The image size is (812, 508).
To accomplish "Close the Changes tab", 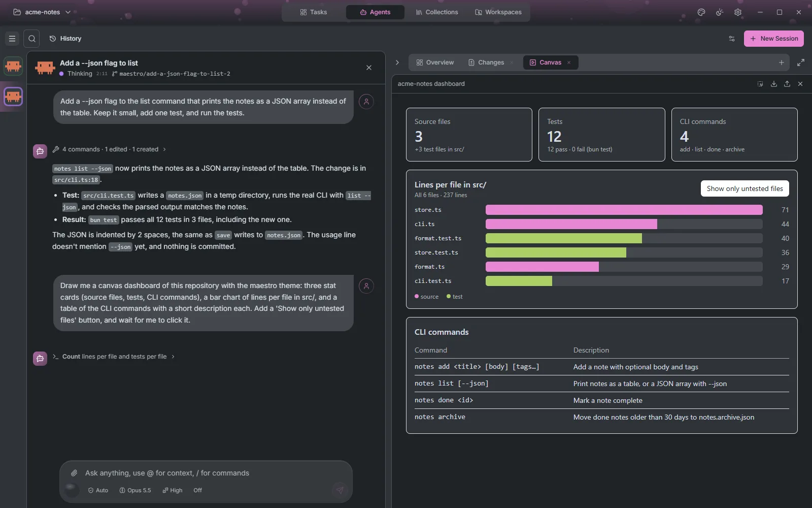I will click(x=512, y=62).
